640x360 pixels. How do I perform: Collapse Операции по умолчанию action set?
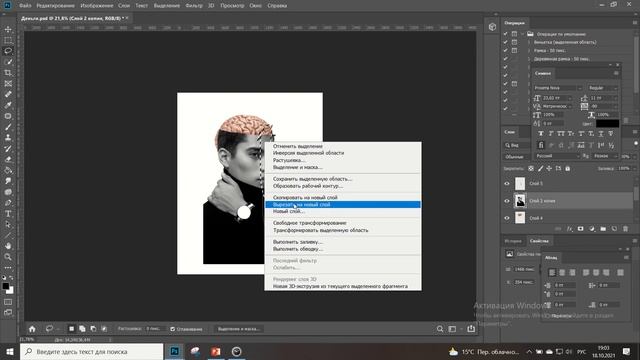click(x=523, y=34)
